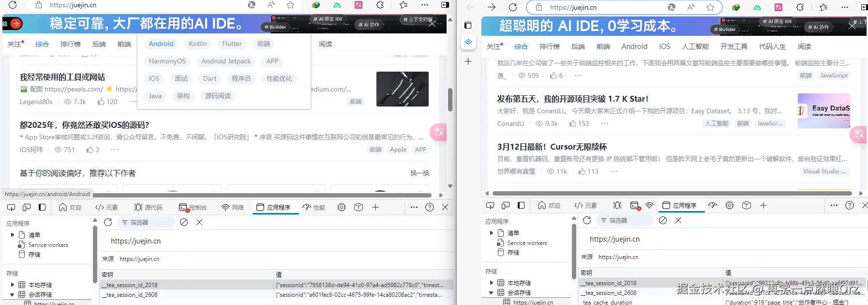Open the 元素 tab in left DevTools
The image size is (868, 305).
coord(106,207)
